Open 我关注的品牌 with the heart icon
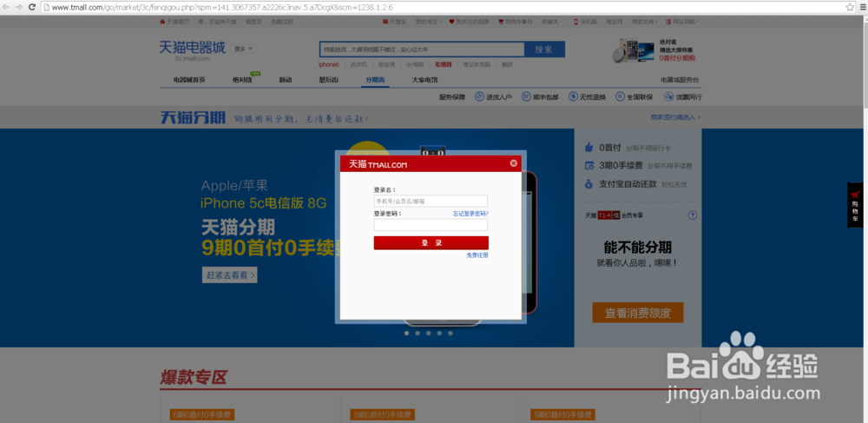 coord(469,22)
